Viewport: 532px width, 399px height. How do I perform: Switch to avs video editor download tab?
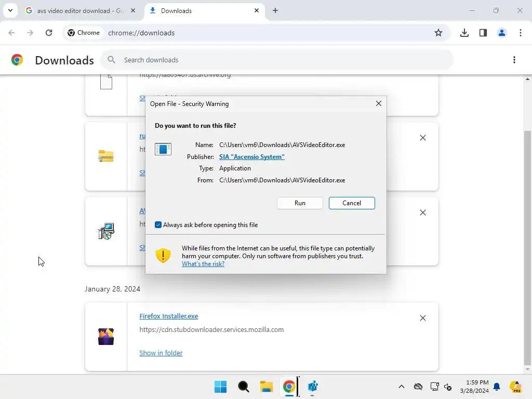click(81, 11)
